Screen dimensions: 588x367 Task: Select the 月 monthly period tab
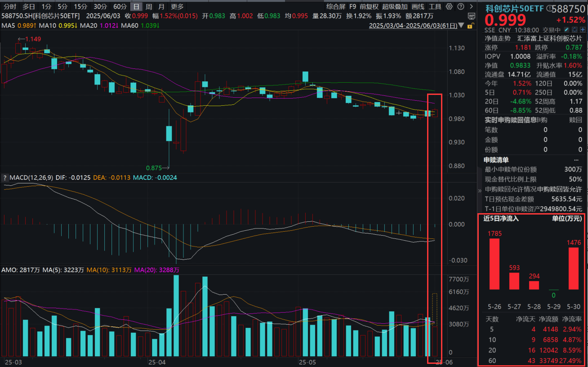tap(161, 7)
